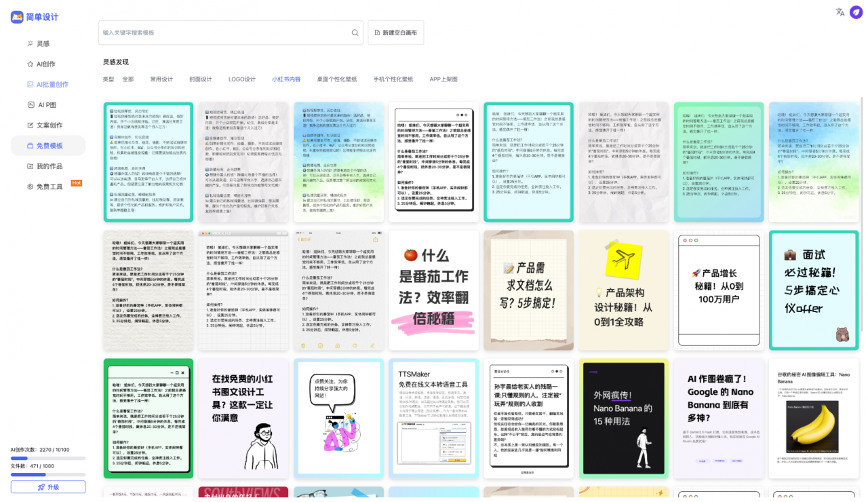The height and width of the screenshot is (502, 868).
Task: Click the AI创作次数 progress bar
Action: tap(47, 459)
